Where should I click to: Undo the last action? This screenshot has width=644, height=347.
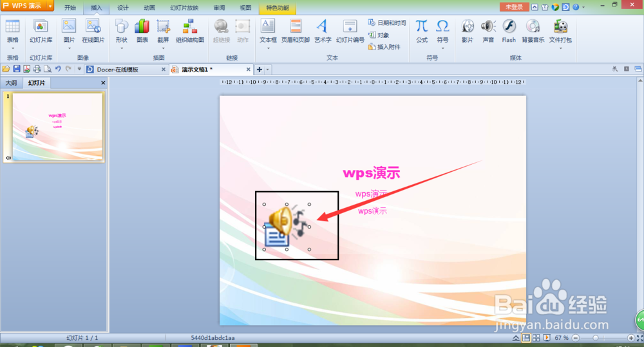[x=58, y=69]
